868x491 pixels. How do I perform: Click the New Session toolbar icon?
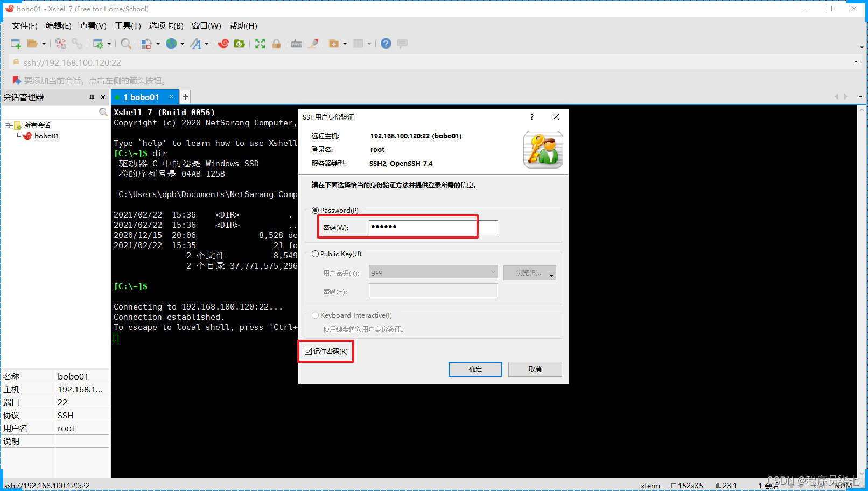pyautogui.click(x=16, y=44)
